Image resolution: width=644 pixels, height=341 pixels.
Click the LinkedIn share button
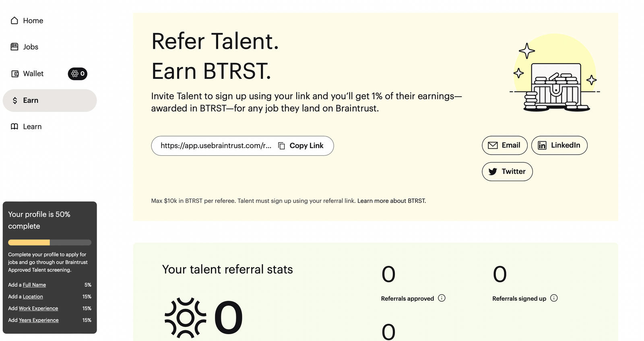559,145
